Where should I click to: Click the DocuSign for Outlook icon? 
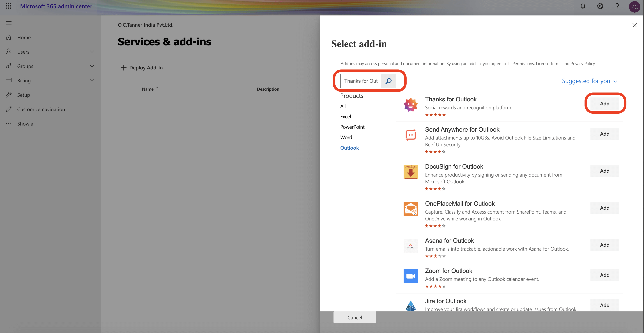[x=411, y=172]
